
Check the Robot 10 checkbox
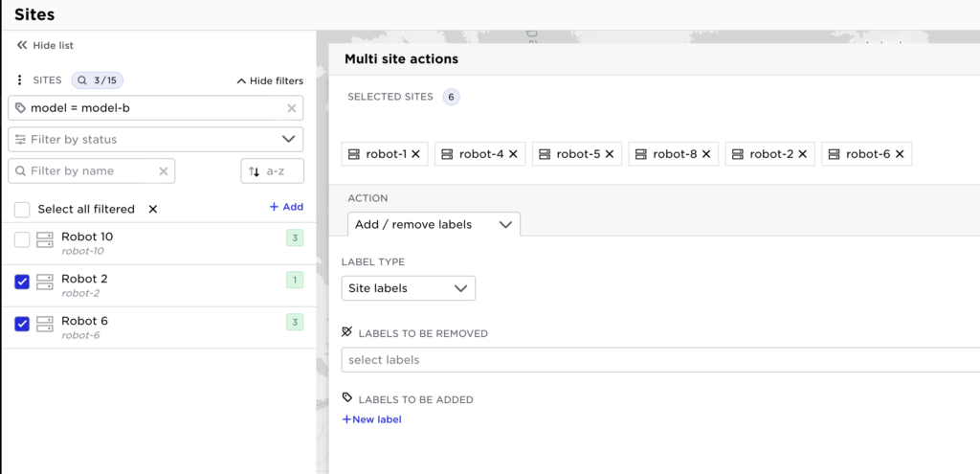coord(22,240)
